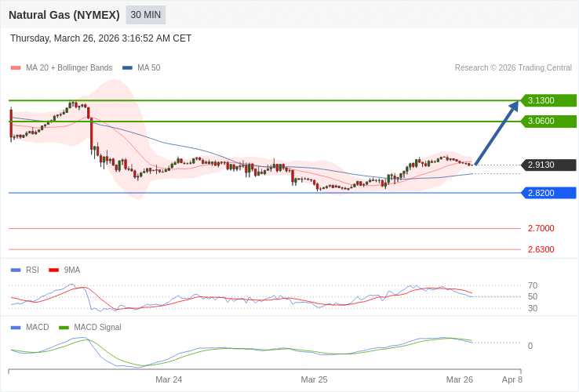Select the 2.8200 pivot price tag
Viewport: 579px width, 392px height.
coord(548,193)
